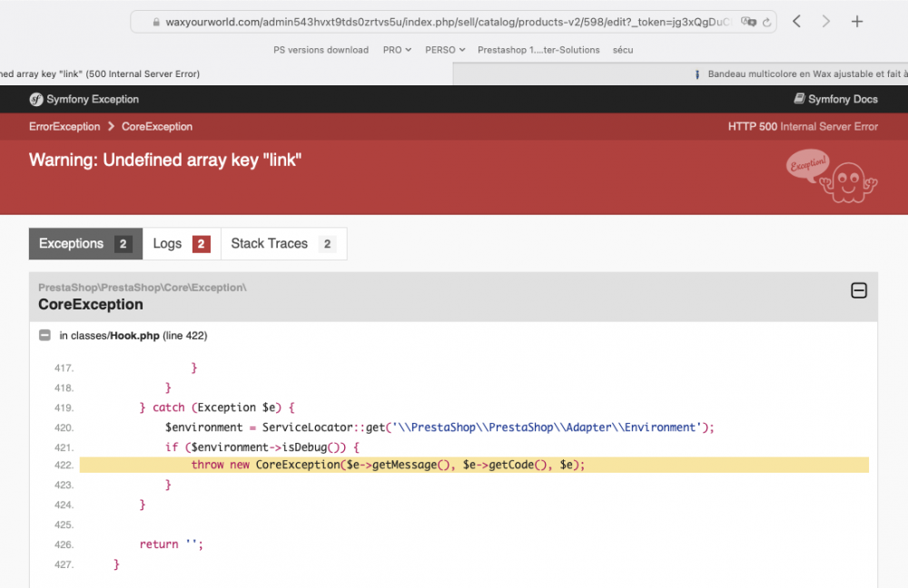
Task: Click the Symfony logo icon
Action: pos(36,100)
